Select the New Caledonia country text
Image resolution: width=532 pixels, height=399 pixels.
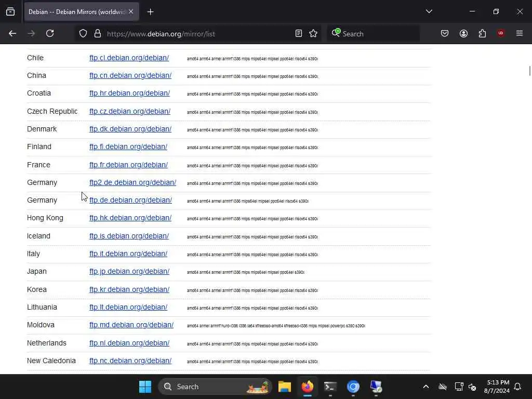pos(51,361)
